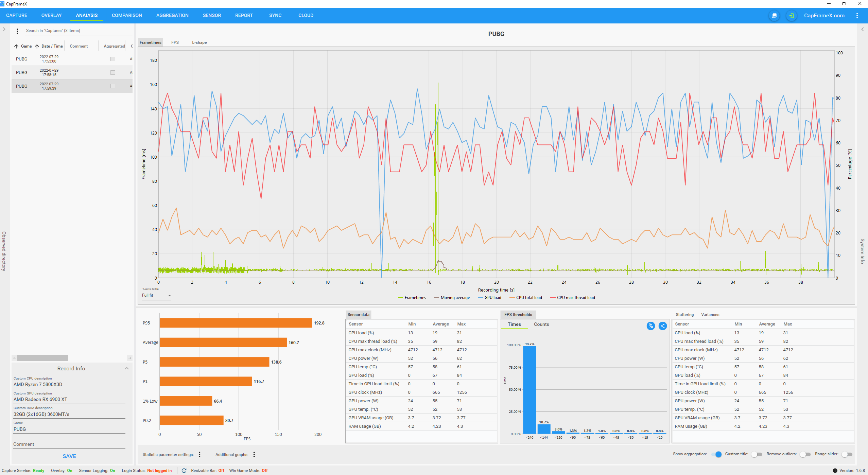Switch to the COMPARISON tab
This screenshot has width=868, height=475.
coord(127,16)
